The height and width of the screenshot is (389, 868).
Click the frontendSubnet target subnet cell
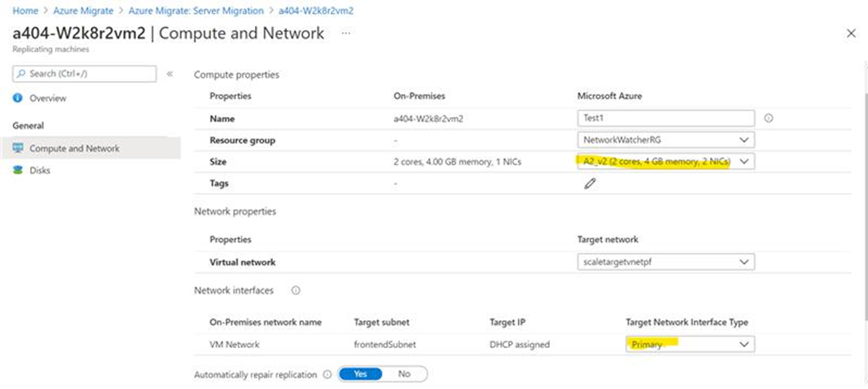(384, 344)
